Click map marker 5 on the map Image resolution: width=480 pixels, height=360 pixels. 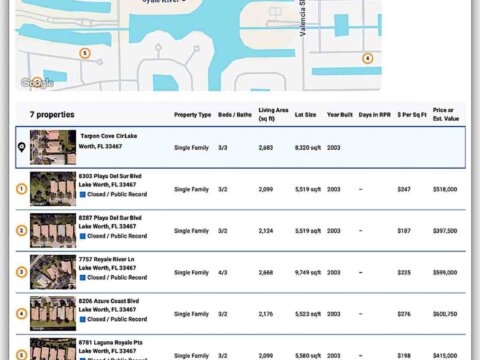(85, 53)
